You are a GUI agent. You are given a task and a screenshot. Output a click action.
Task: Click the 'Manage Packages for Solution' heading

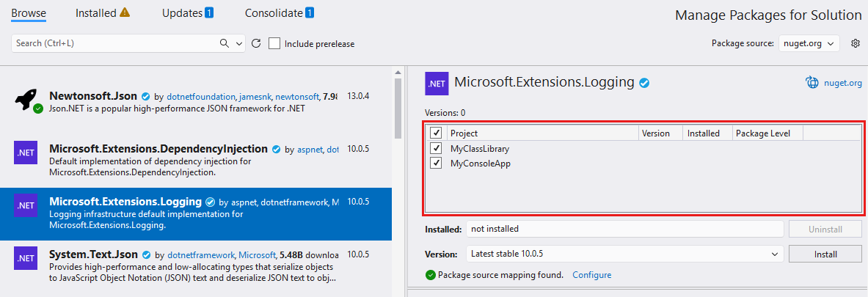tap(768, 15)
